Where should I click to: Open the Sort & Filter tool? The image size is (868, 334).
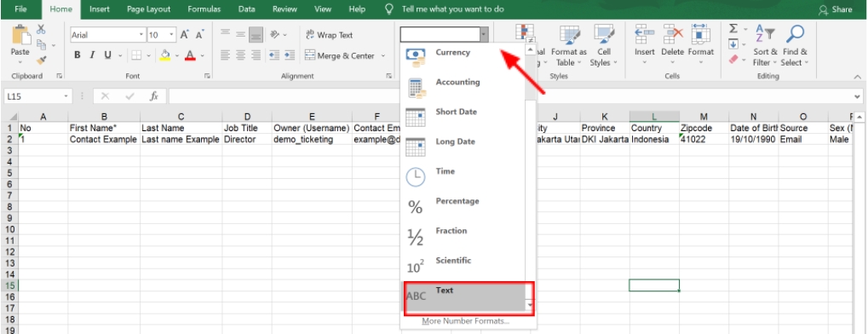point(765,45)
